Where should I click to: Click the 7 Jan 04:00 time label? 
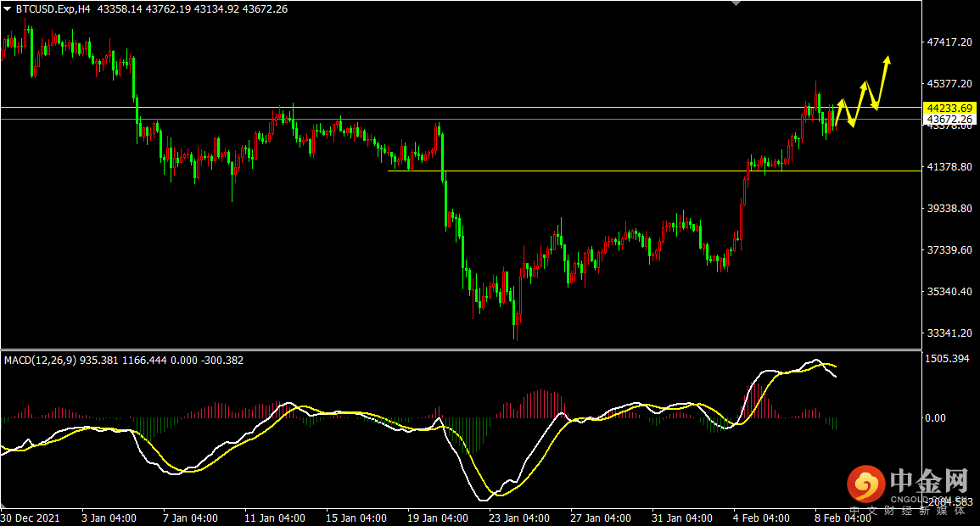pos(191,518)
